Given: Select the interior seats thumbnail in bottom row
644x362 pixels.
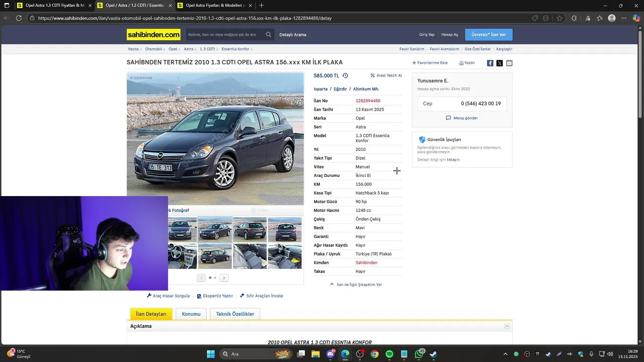Looking at the screenshot, I should pyautogui.click(x=250, y=256).
